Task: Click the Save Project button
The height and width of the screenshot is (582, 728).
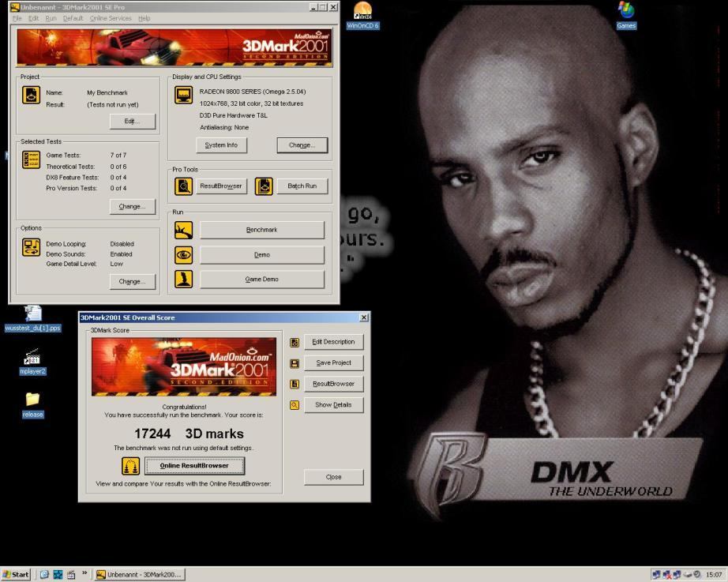Action: click(333, 362)
